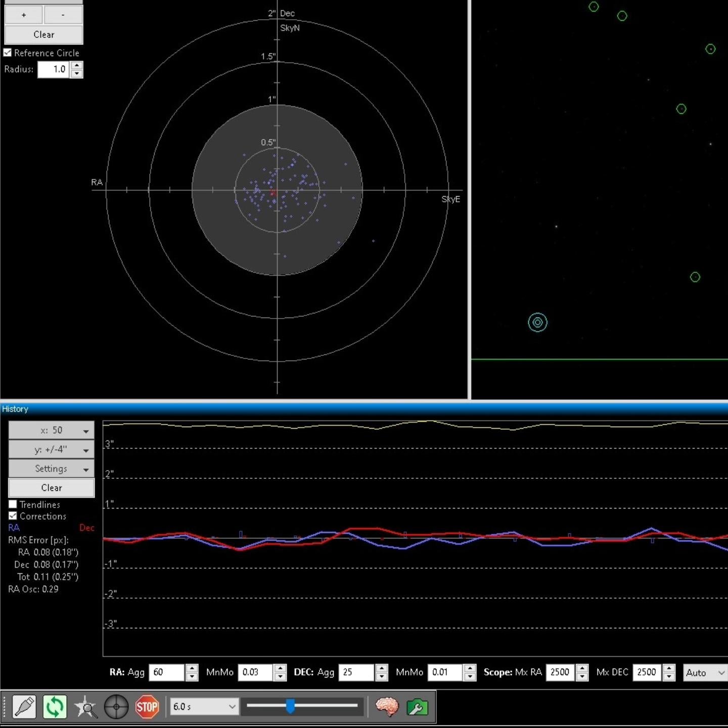Open the 6.0 s exposure dropdown
The height and width of the screenshot is (728, 728).
[204, 706]
